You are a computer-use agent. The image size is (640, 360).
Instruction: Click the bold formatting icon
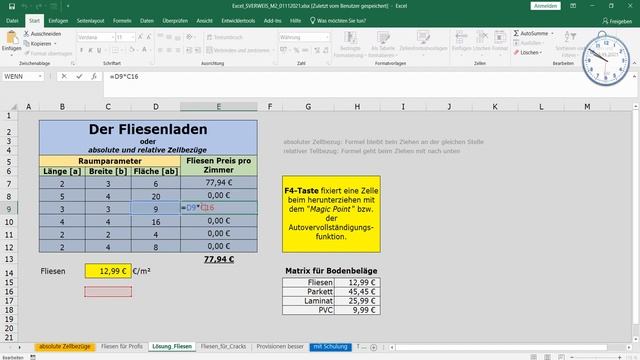(x=81, y=50)
